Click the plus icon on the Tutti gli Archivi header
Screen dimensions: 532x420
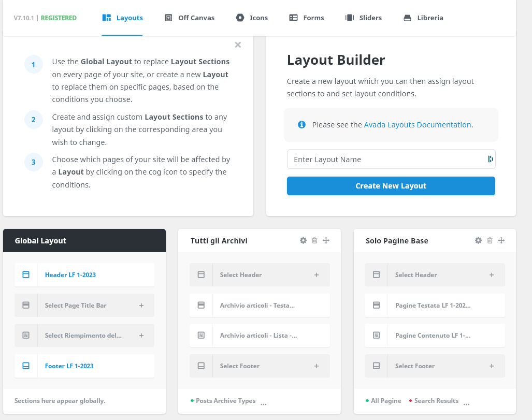click(326, 240)
